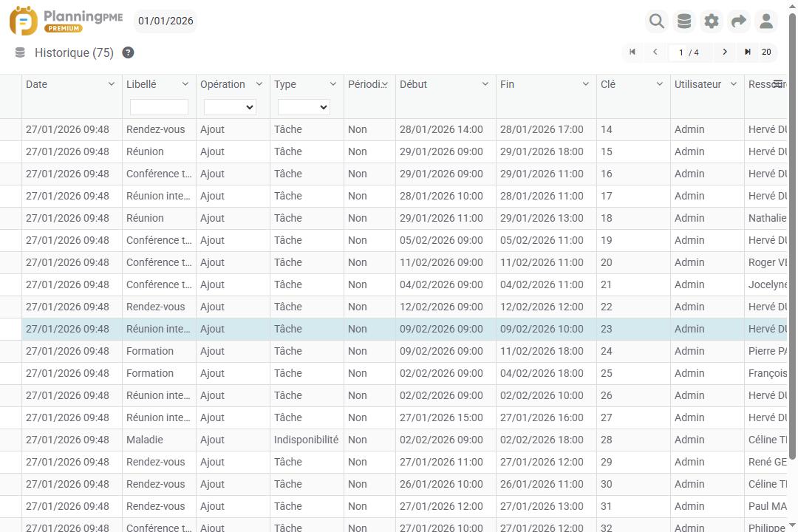Open Début column header dropdown

pos(485,84)
